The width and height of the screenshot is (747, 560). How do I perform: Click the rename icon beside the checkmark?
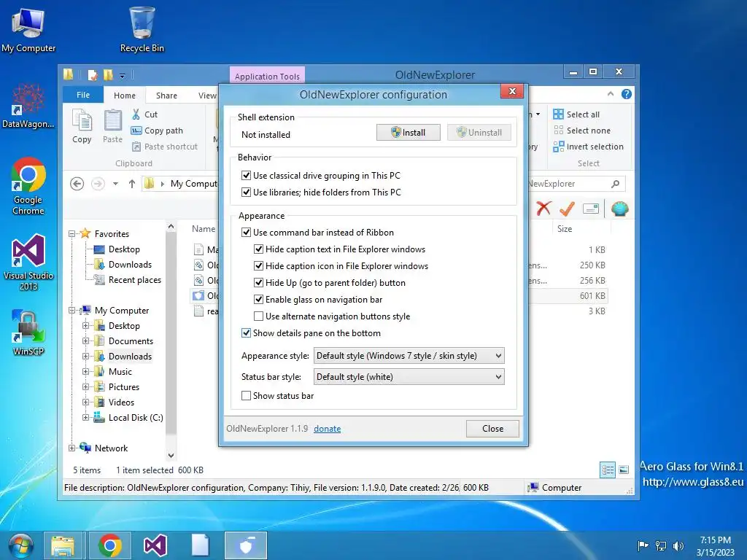click(x=591, y=209)
